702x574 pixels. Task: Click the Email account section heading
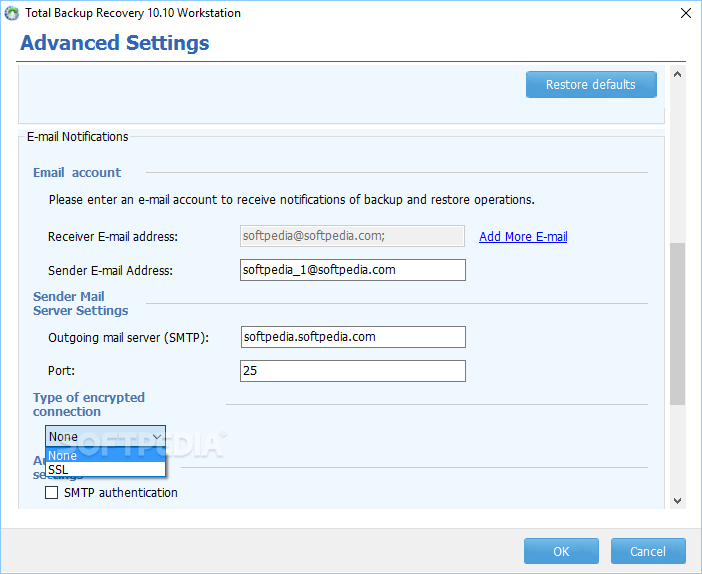coord(77,172)
